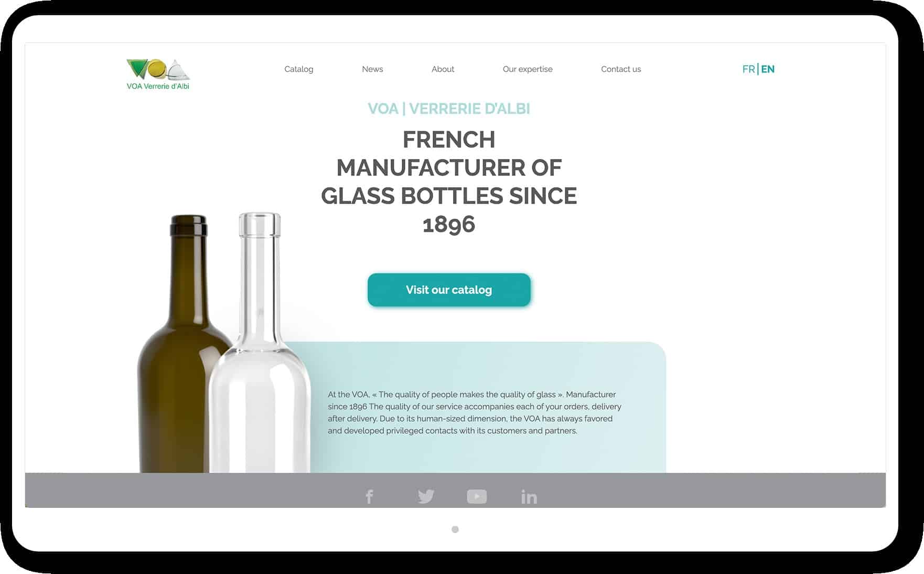
Task: Click the clear glass bottle image
Action: 260,344
